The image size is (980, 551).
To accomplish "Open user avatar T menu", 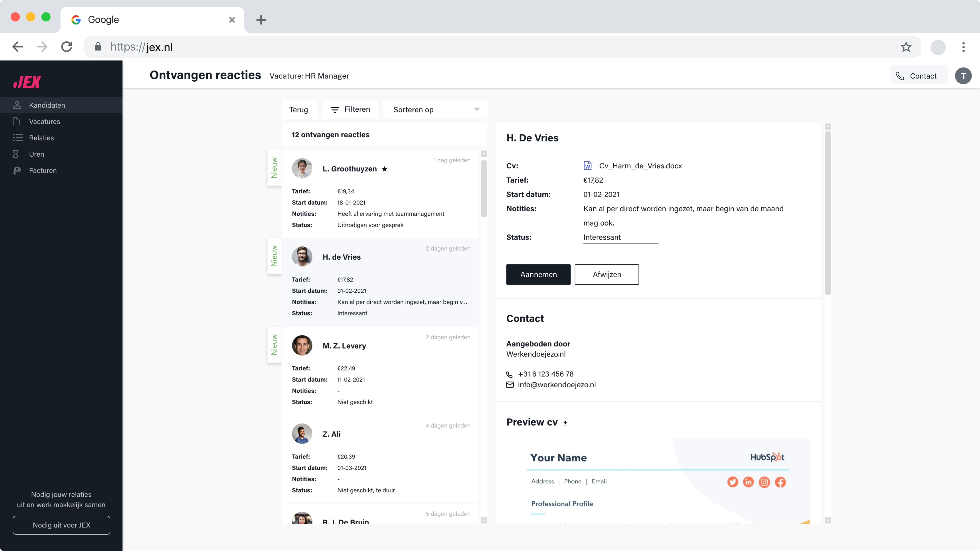I will click(963, 76).
